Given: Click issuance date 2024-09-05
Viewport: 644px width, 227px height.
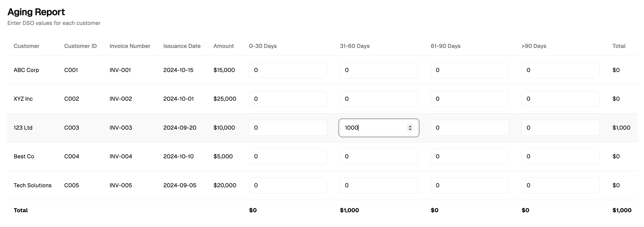Looking at the screenshot, I should 180,185.
